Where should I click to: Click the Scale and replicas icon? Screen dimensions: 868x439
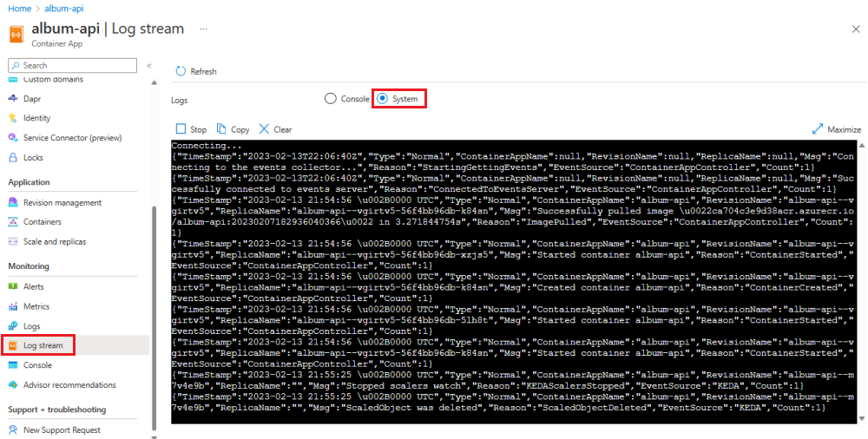pos(13,242)
